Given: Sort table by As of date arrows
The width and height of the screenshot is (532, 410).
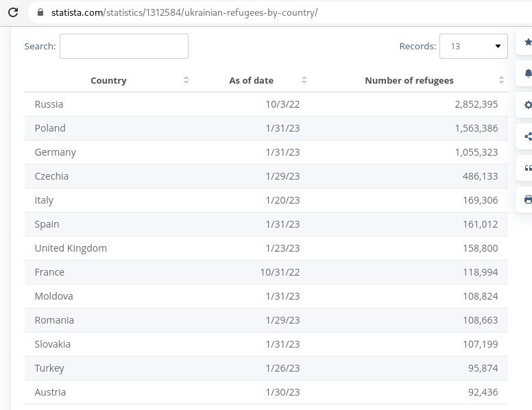Looking at the screenshot, I should pyautogui.click(x=304, y=80).
